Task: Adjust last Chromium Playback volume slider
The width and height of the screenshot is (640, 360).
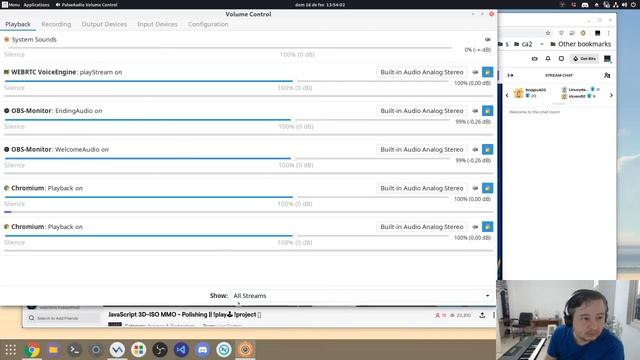Action: 227,236
